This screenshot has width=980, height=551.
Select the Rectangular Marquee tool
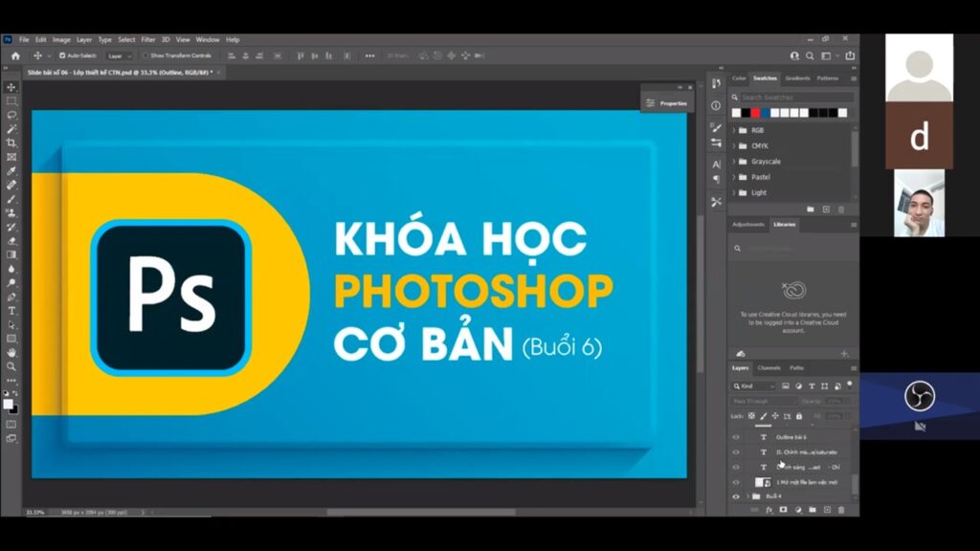11,100
